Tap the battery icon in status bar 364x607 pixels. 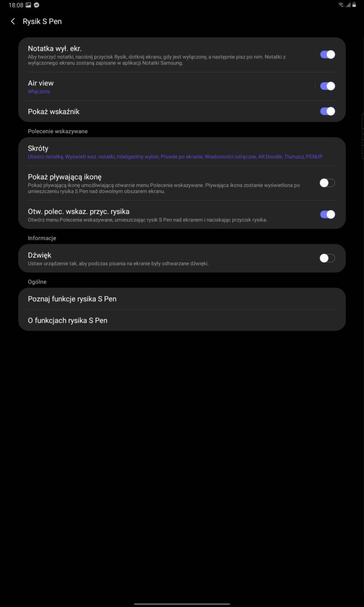[x=355, y=5]
